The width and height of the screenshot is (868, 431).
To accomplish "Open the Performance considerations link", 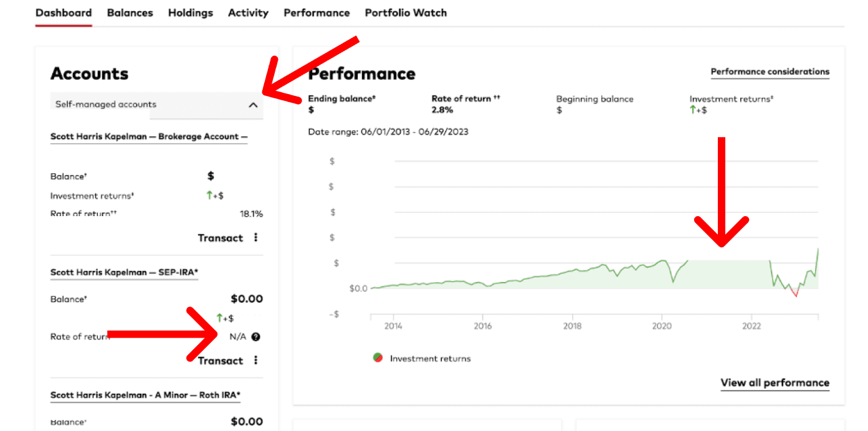I will point(770,72).
